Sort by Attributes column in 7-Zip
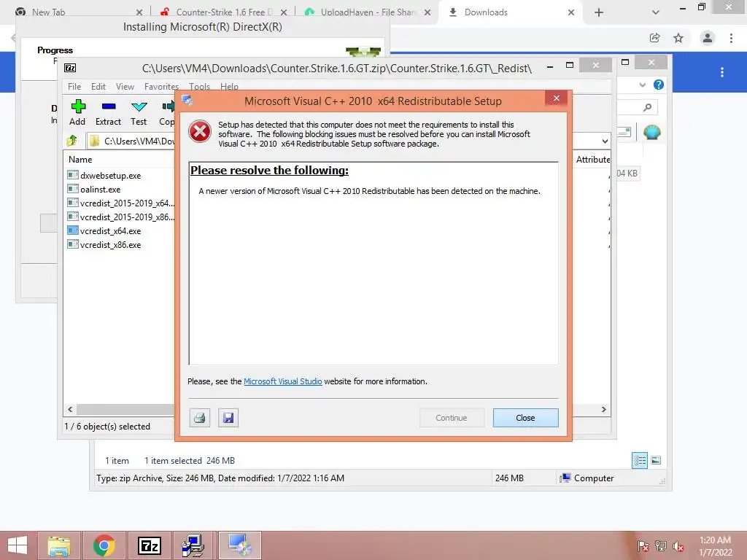Image resolution: width=747 pixels, height=560 pixels. click(592, 160)
